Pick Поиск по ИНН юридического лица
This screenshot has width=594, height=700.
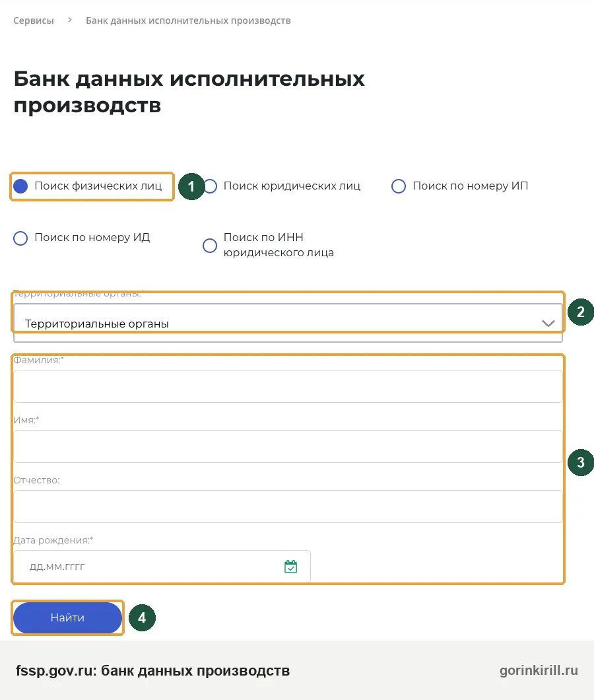tap(210, 245)
